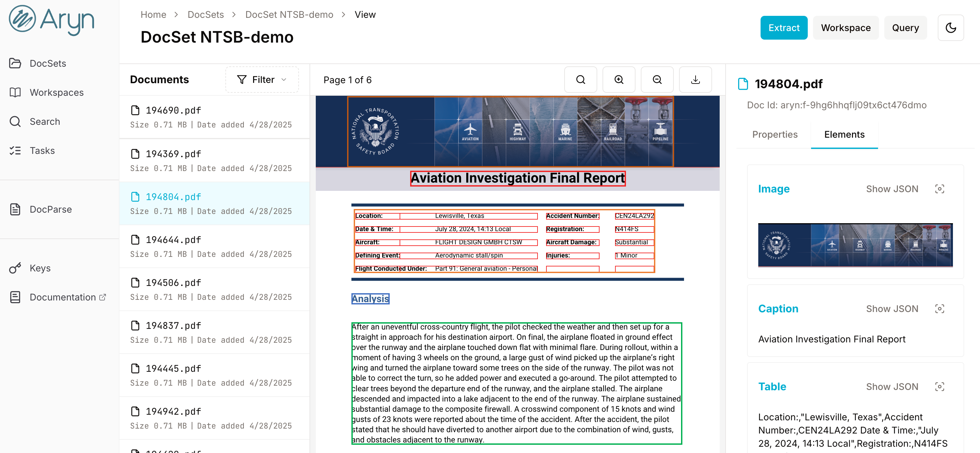Click the file icon beside the 194804.pdf title
Viewport: 980px width, 453px height.
[743, 84]
